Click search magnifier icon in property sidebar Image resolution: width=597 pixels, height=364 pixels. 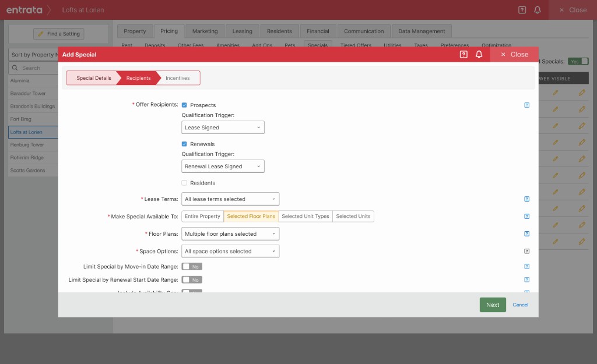(x=15, y=68)
